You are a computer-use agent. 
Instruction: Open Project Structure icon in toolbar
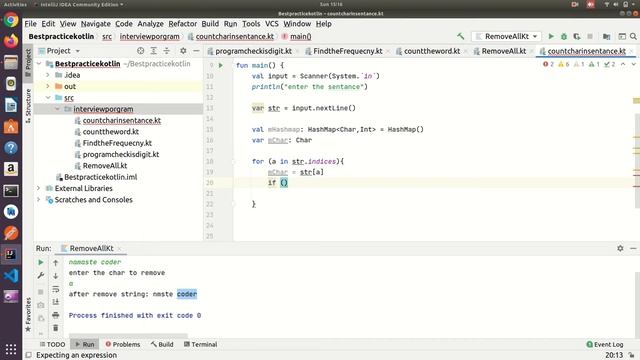[607, 36]
